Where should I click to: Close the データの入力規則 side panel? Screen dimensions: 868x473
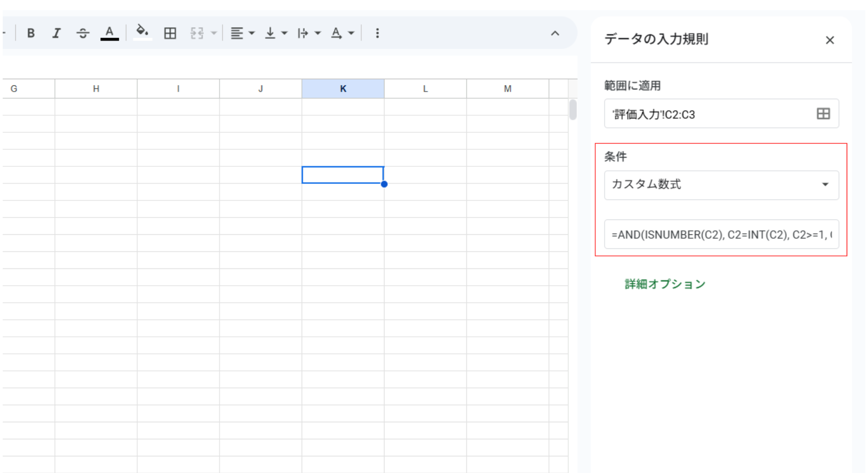[x=830, y=40]
